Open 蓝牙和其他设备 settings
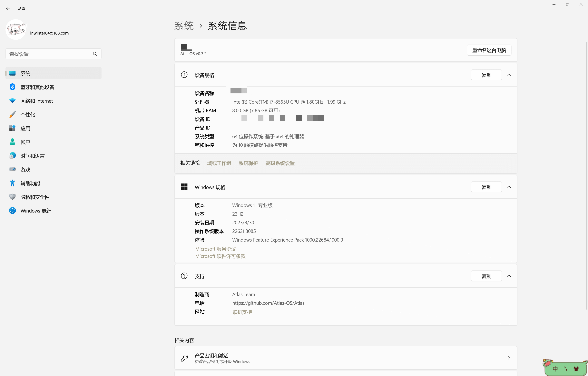The image size is (588, 376). tap(54, 87)
